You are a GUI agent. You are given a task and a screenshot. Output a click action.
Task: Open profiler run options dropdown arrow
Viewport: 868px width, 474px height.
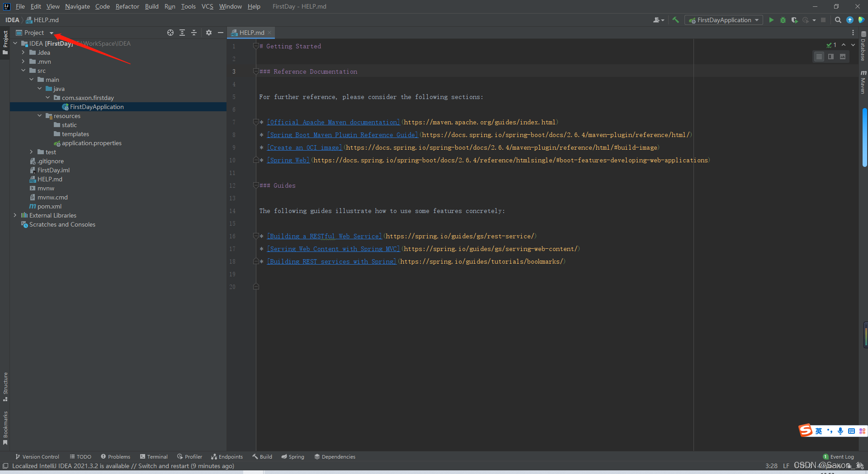coord(814,20)
